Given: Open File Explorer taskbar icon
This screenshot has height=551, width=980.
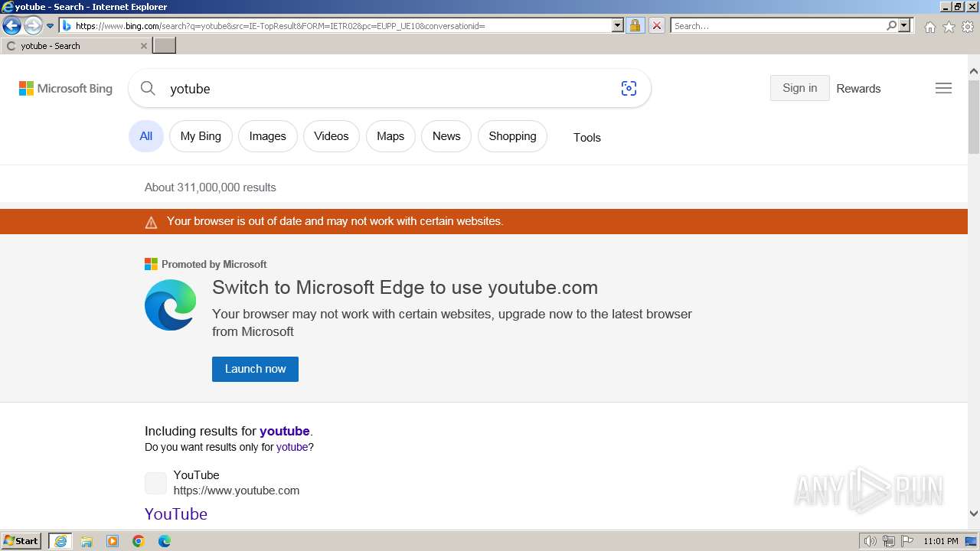Looking at the screenshot, I should [x=87, y=541].
